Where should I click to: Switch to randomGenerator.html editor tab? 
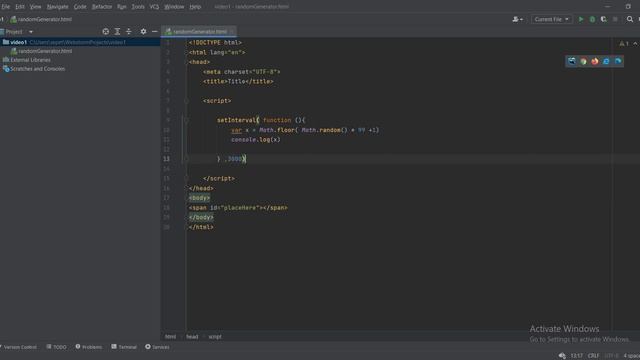click(198, 31)
